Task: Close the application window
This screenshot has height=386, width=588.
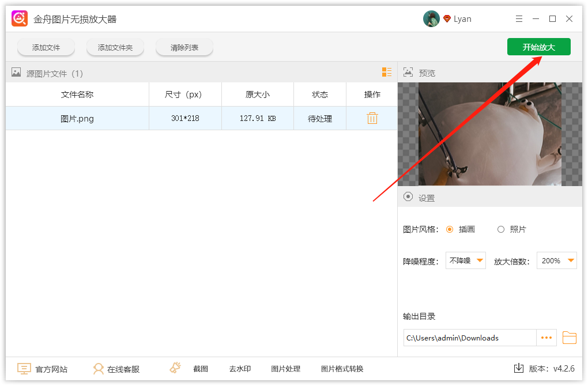Action: (569, 19)
